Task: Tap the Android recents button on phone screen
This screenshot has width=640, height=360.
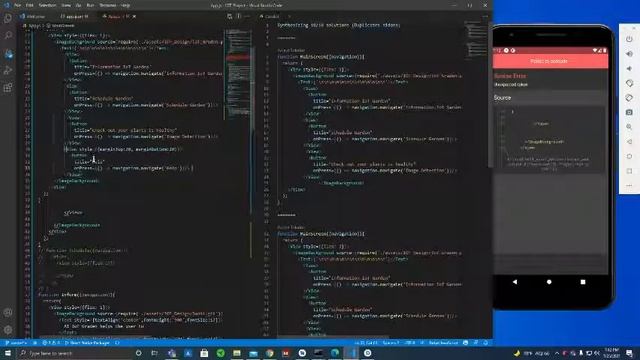Action: (x=583, y=282)
